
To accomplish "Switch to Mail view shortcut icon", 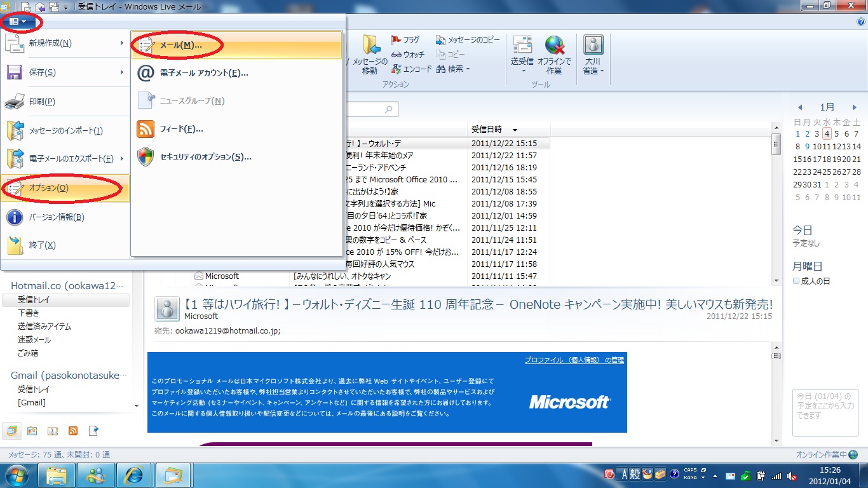I will click(x=11, y=431).
